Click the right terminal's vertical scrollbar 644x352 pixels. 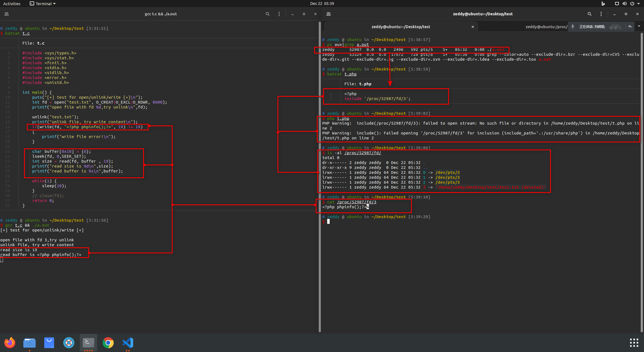642,183
